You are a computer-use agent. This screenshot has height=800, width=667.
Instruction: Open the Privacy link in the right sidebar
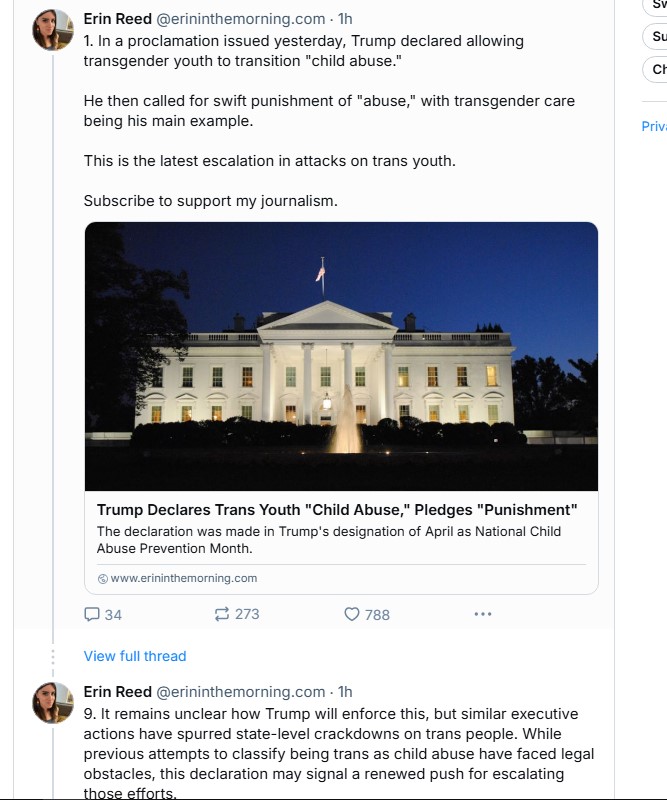coord(654,126)
